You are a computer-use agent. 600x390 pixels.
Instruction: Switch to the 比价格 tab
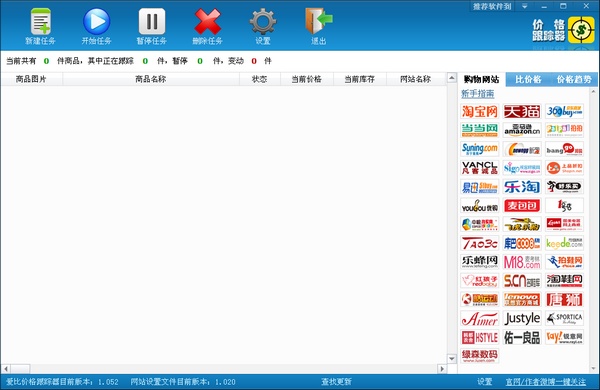point(528,79)
